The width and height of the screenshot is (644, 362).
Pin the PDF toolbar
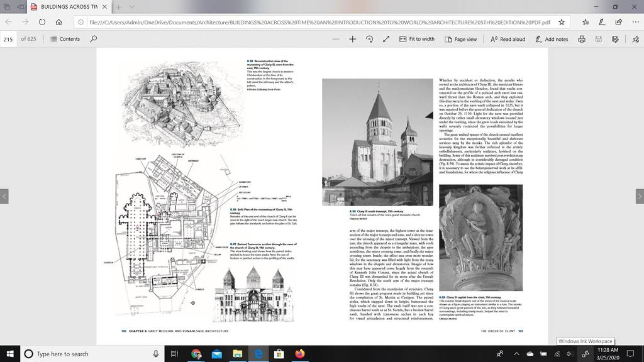(x=635, y=39)
